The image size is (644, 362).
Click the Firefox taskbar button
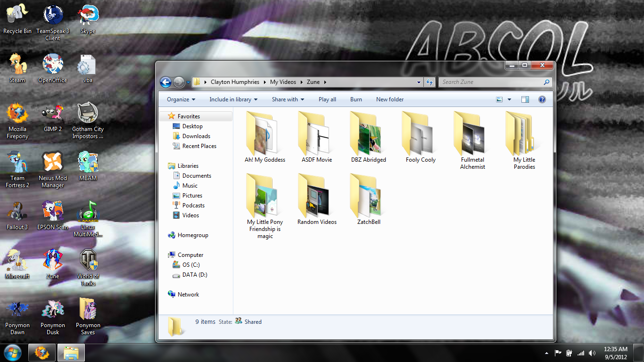[42, 353]
